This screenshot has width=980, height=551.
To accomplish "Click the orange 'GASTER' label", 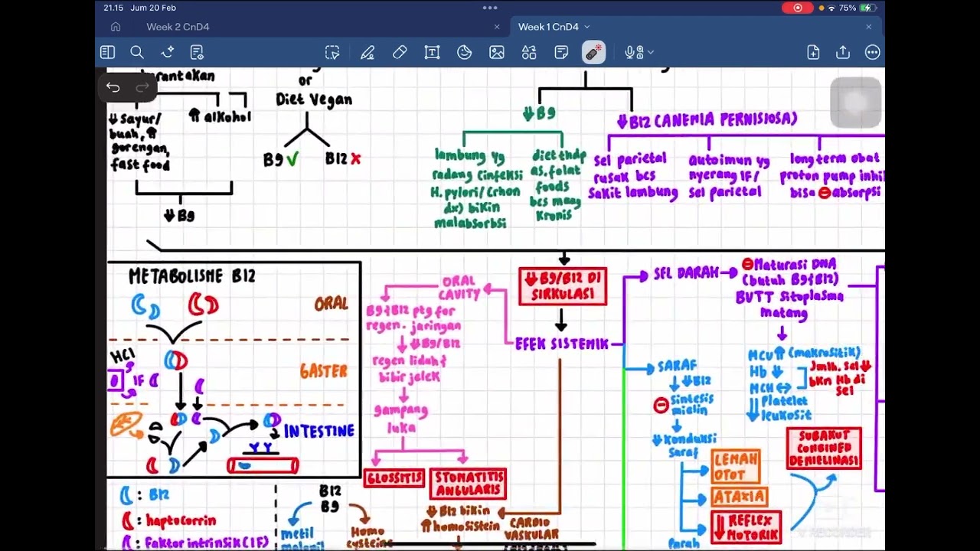I will coord(324,372).
